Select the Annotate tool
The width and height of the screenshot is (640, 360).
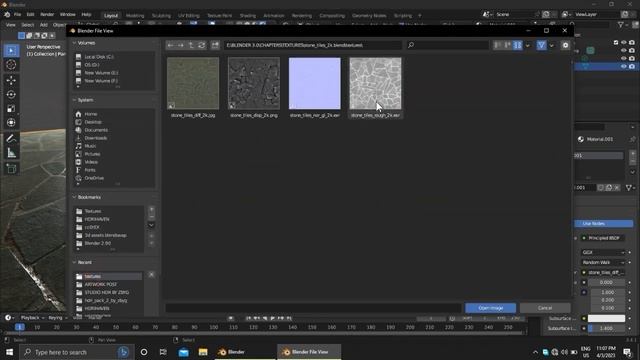tap(11, 139)
